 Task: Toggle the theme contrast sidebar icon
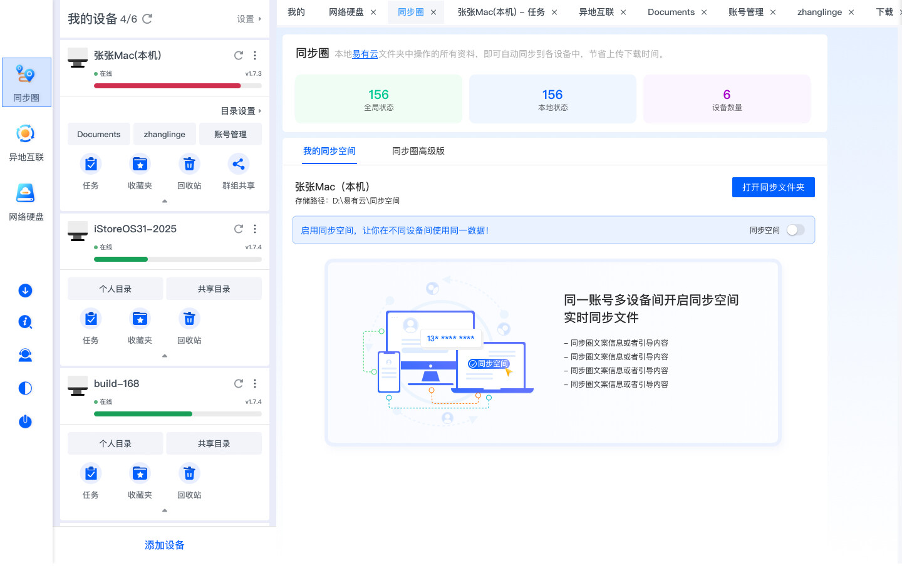tap(25, 388)
